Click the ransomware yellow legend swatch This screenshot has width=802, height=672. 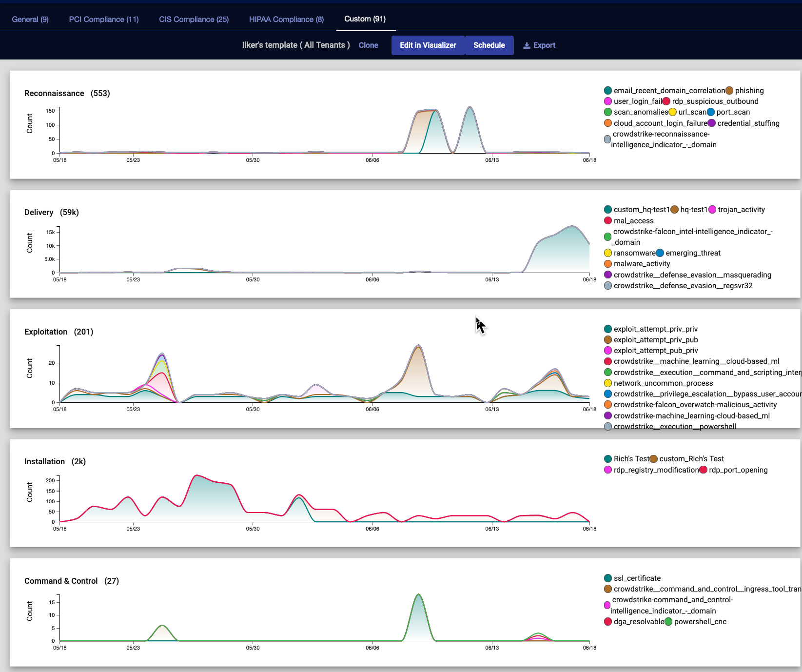coord(608,253)
